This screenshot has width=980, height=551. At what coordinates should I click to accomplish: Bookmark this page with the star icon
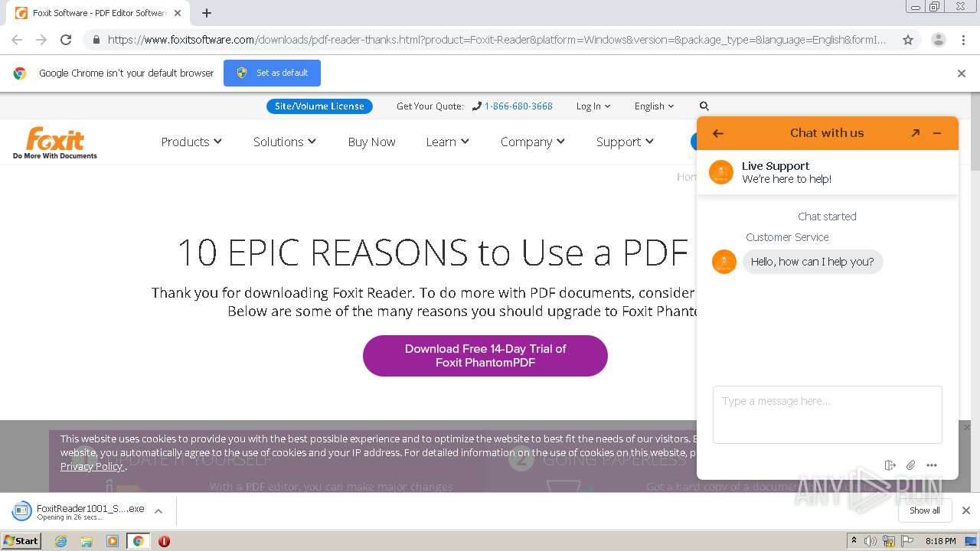[908, 40]
